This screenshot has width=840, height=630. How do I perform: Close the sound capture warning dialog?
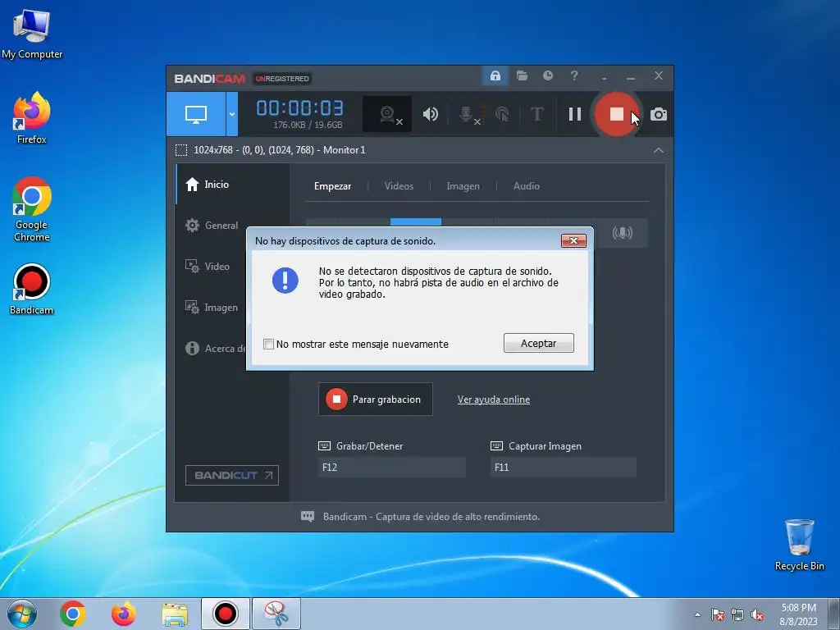(x=573, y=241)
